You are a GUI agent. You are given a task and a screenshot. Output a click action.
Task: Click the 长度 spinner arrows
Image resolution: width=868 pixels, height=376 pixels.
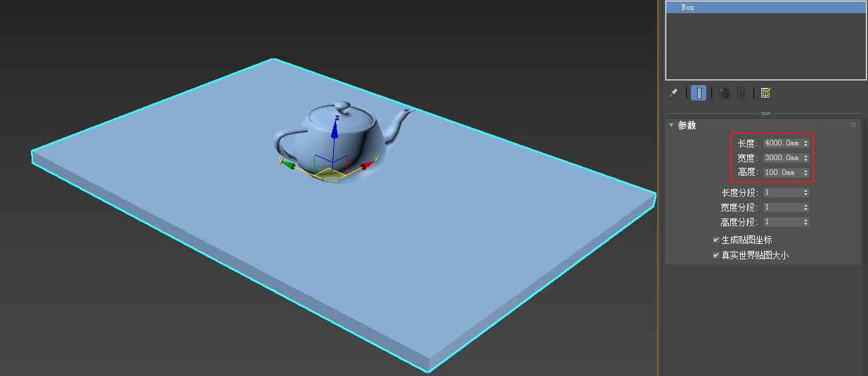point(805,143)
